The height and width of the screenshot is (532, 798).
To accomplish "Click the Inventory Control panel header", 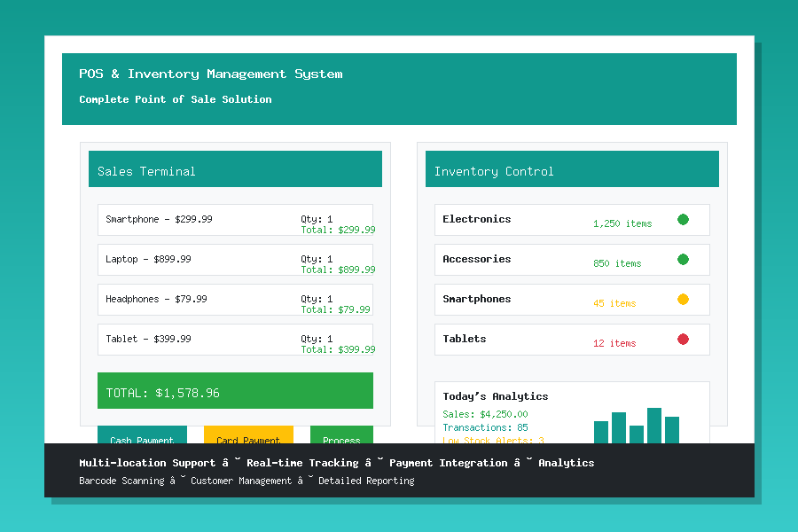I will point(572,168).
